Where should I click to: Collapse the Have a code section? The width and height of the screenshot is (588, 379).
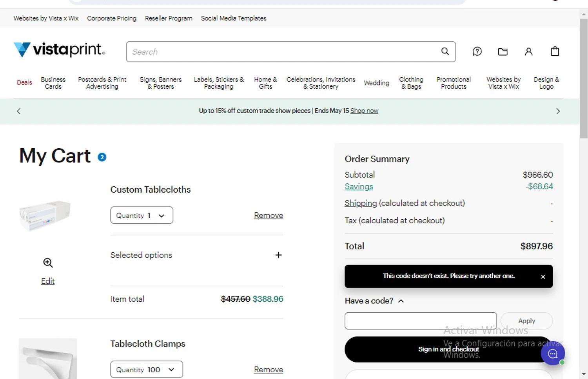point(374,301)
